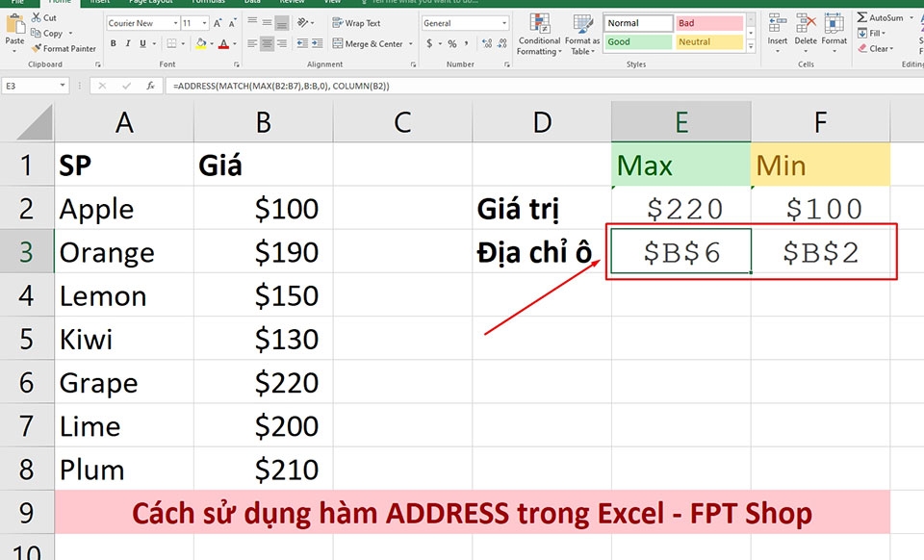Open the Number Format dropdown showing General
The height and width of the screenshot is (560, 924).
point(466,22)
